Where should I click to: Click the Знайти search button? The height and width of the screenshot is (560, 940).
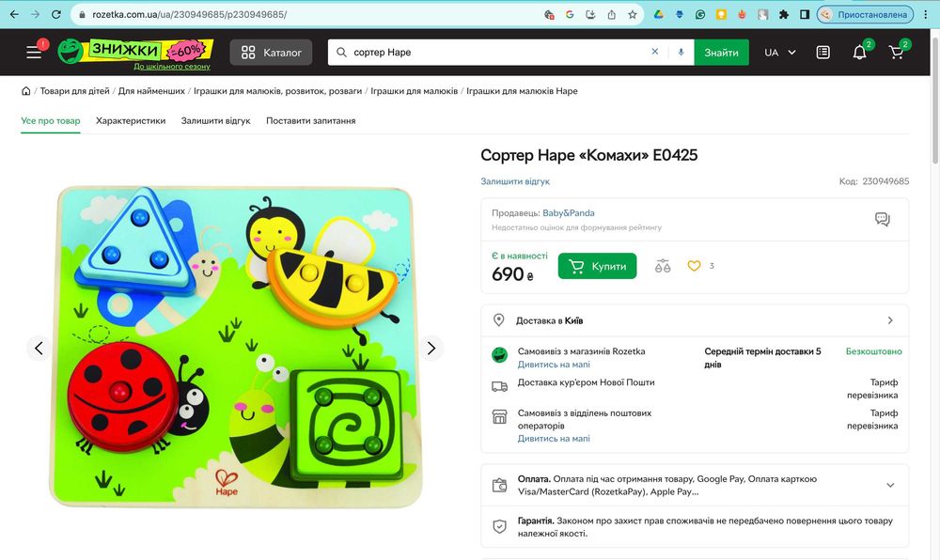point(721,53)
